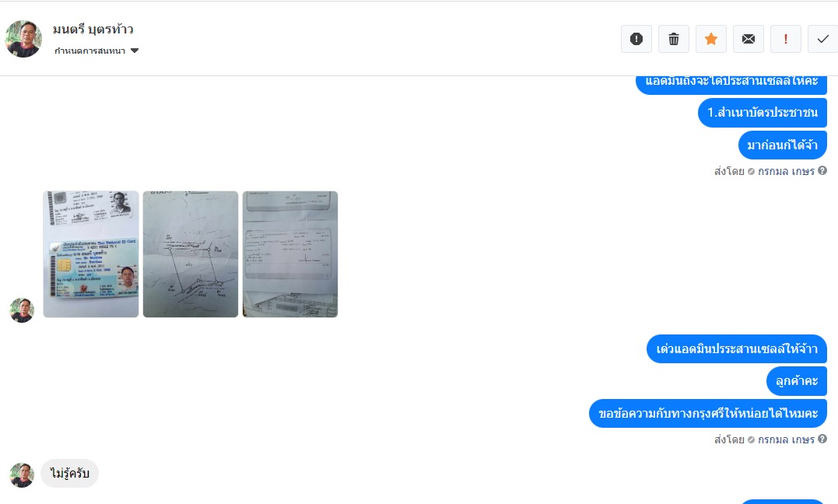This screenshot has height=504, width=838.
Task: Select the 1.สำเนาบัตรประชาชน message bubble
Action: coord(763,113)
